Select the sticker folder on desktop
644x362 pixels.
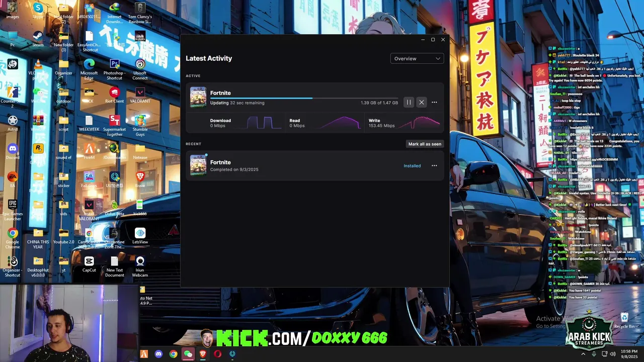pyautogui.click(x=63, y=179)
